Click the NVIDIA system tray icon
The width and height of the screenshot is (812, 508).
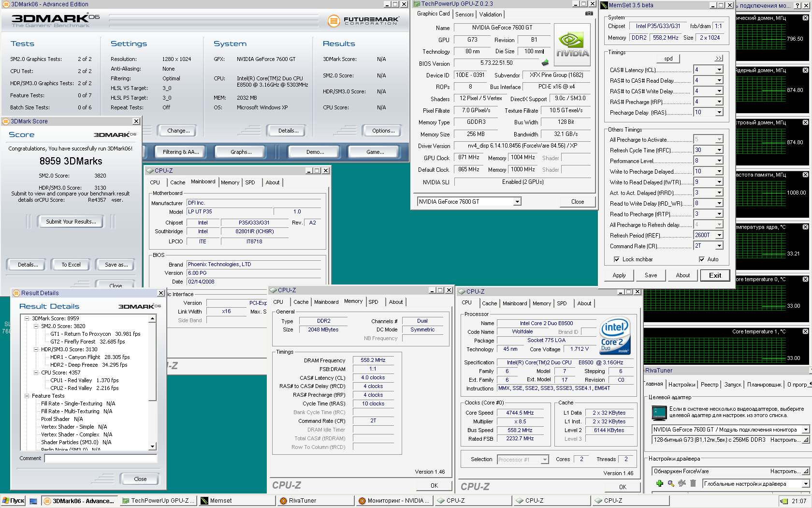tap(783, 501)
